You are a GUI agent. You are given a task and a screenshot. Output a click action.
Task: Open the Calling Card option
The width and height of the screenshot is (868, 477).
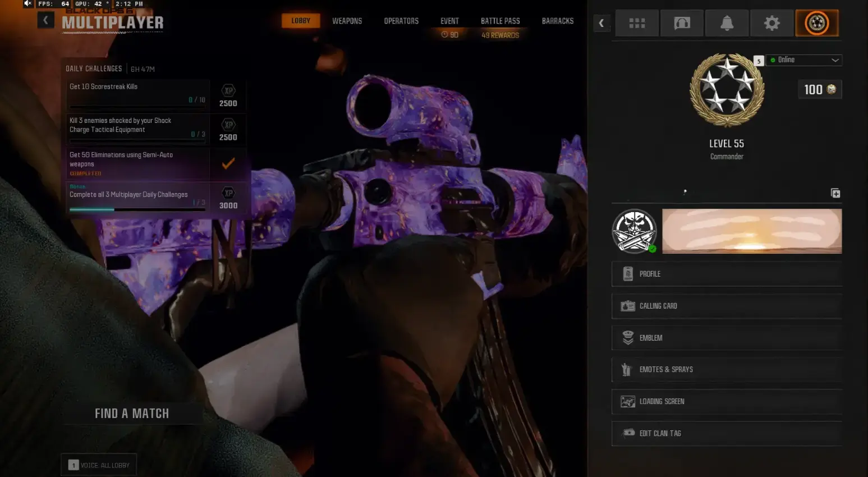coord(727,306)
